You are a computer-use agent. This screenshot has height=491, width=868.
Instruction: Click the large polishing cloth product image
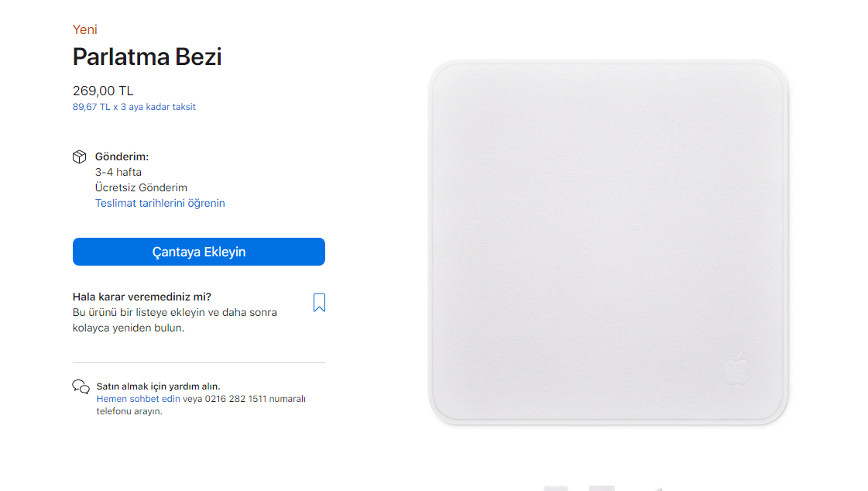(x=609, y=242)
